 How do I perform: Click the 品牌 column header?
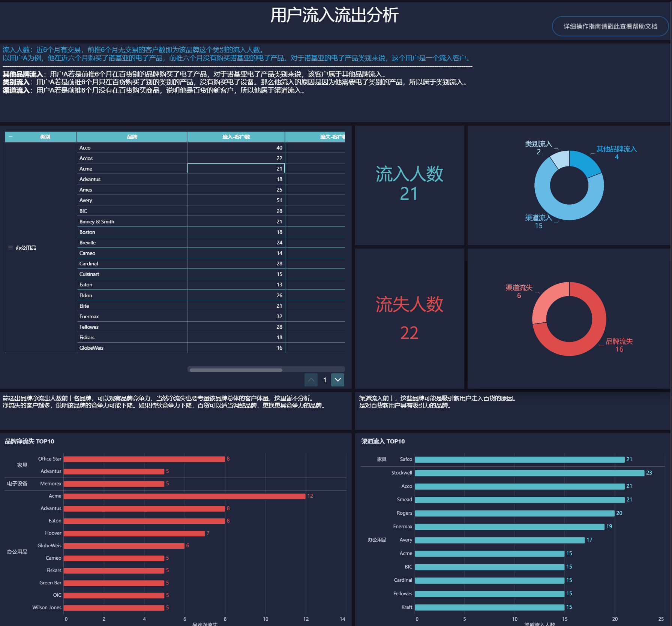132,137
